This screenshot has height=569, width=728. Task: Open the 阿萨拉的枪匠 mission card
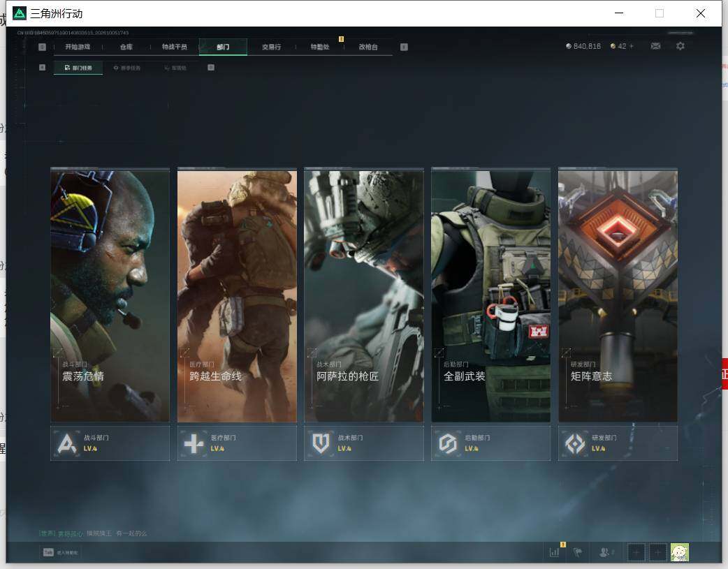click(364, 295)
